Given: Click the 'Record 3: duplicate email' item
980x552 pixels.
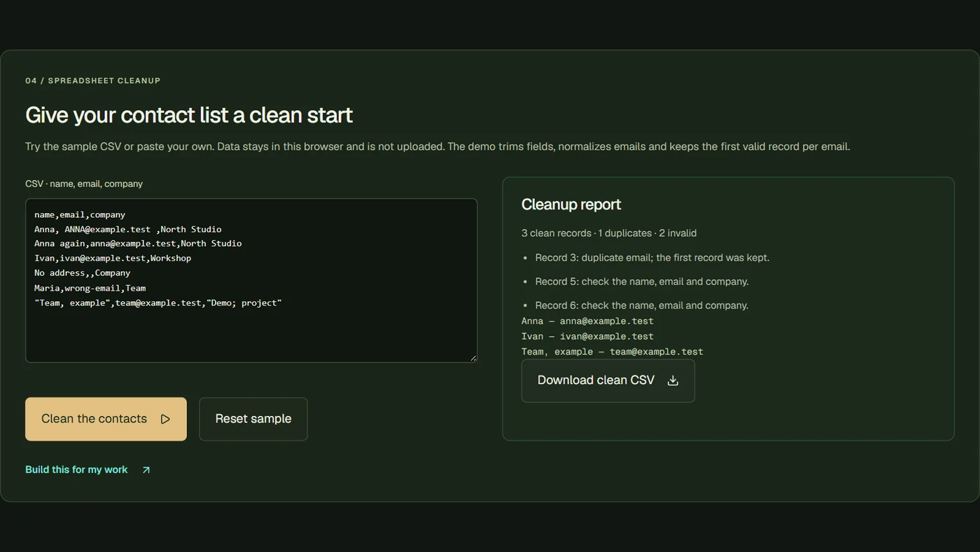Looking at the screenshot, I should [x=652, y=258].
